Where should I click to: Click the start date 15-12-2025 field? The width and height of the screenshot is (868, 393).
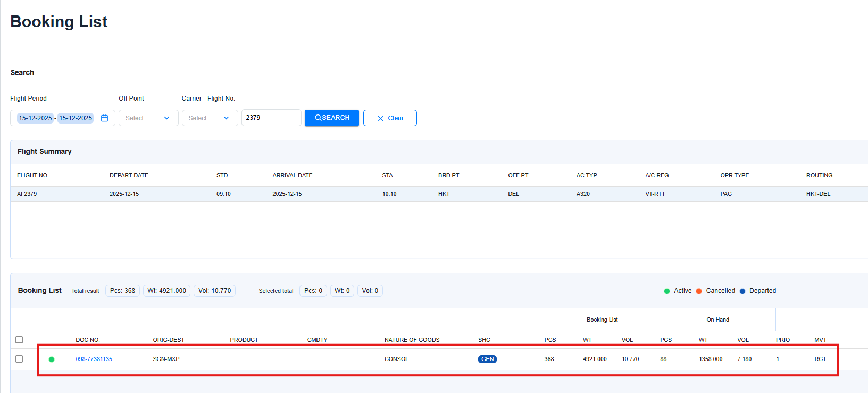tap(35, 118)
